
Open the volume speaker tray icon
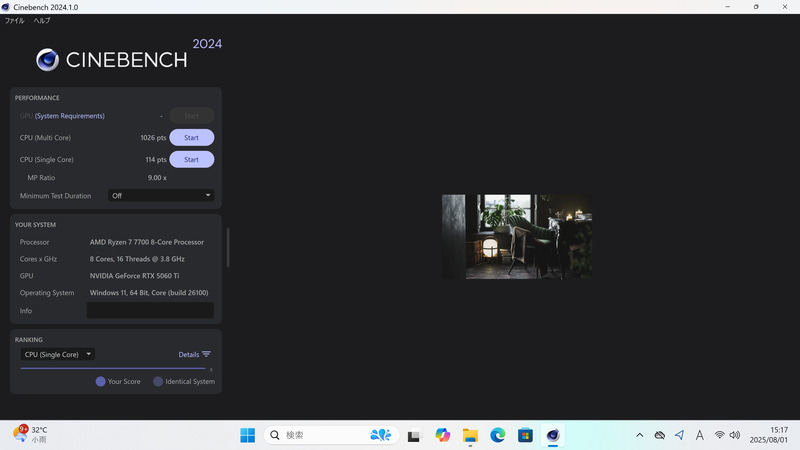pos(735,435)
